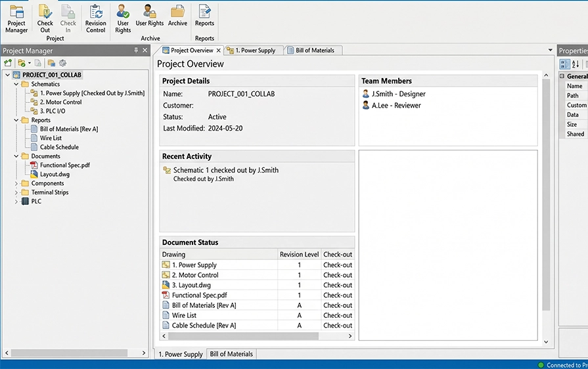The width and height of the screenshot is (588, 369).
Task: Click the Project Manager horizontal scrollbar right arrow
Action: coord(144,353)
